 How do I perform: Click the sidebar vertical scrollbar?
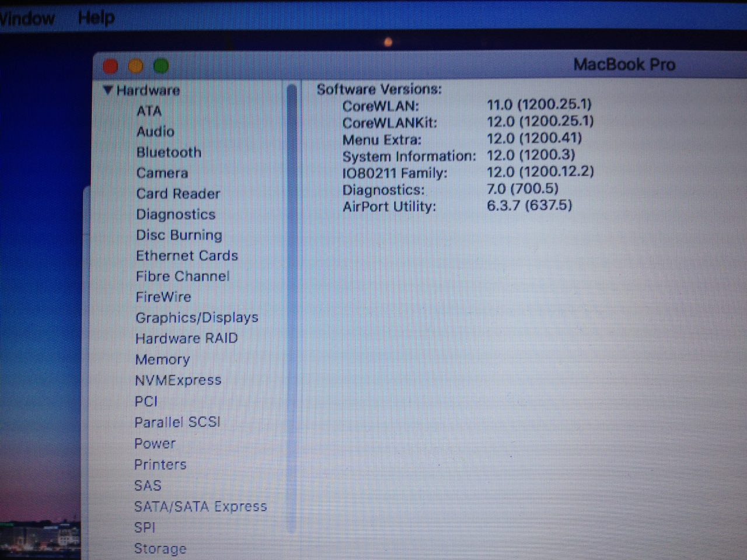[x=292, y=309]
